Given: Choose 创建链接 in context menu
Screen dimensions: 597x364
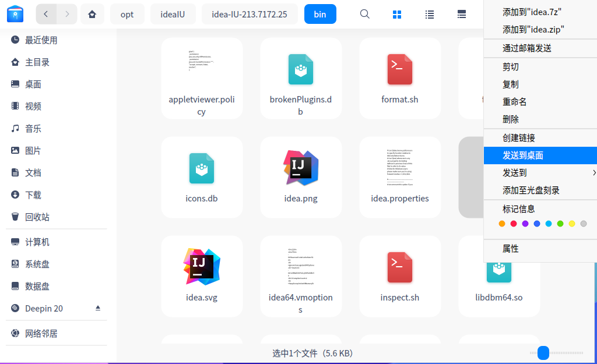Looking at the screenshot, I should click(x=540, y=138).
